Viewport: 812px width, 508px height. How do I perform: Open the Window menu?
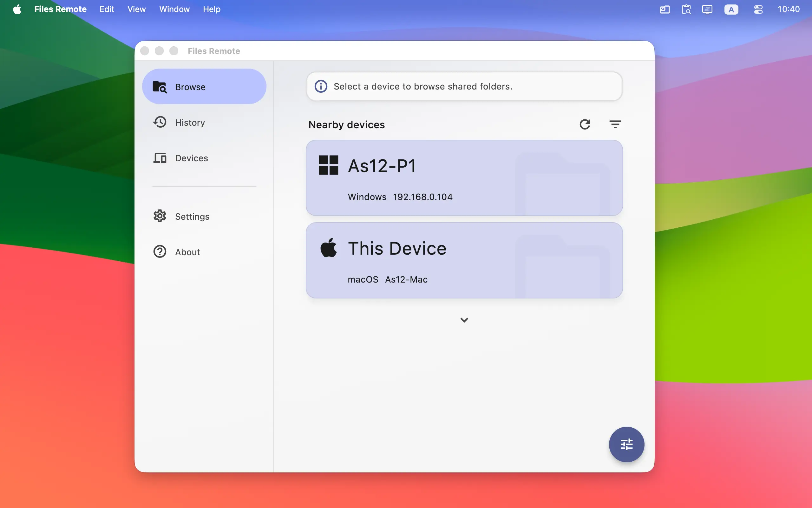(174, 9)
